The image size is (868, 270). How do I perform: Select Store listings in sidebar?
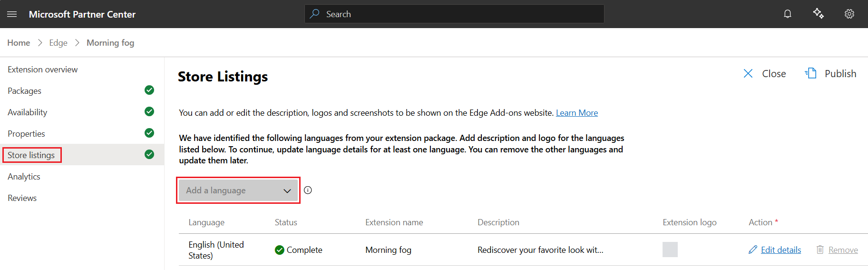31,155
